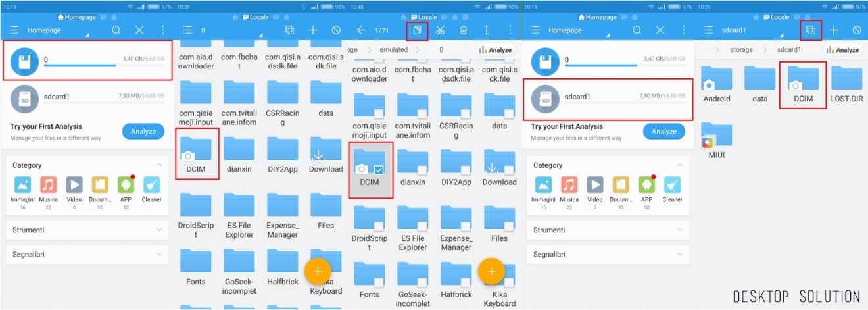
Task: Tap trash Delete icon in selection toolbar
Action: pos(464,30)
